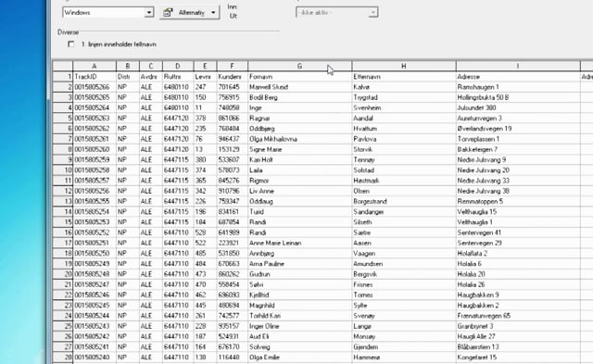Click first name 'Anna Pauline'
This screenshot has height=364, width=593.
pyautogui.click(x=267, y=264)
